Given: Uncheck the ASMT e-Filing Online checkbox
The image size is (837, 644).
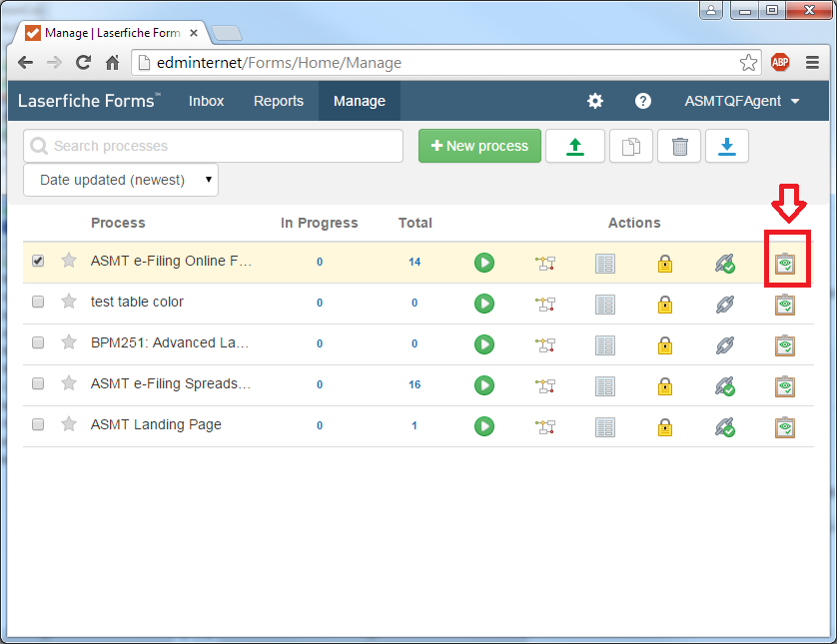Looking at the screenshot, I should point(38,261).
